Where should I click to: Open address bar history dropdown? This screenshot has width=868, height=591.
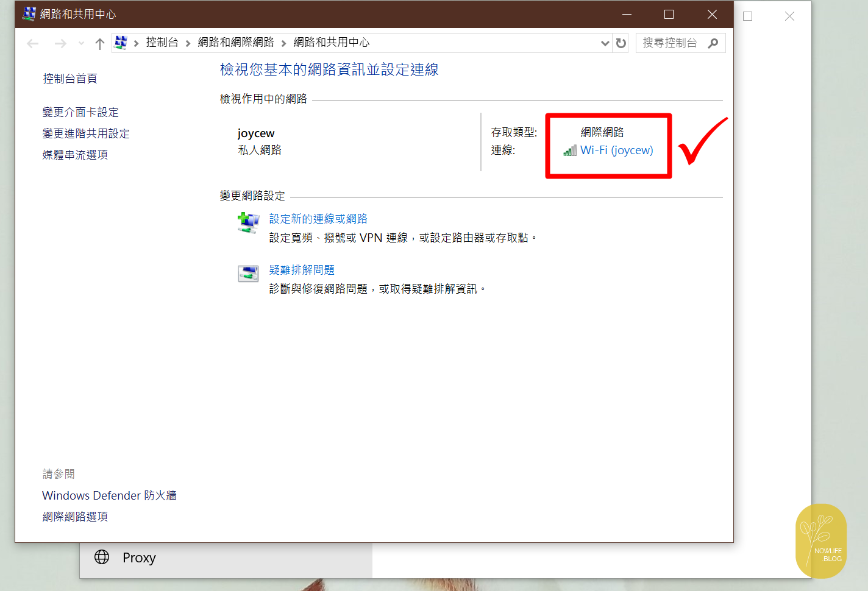click(x=605, y=43)
